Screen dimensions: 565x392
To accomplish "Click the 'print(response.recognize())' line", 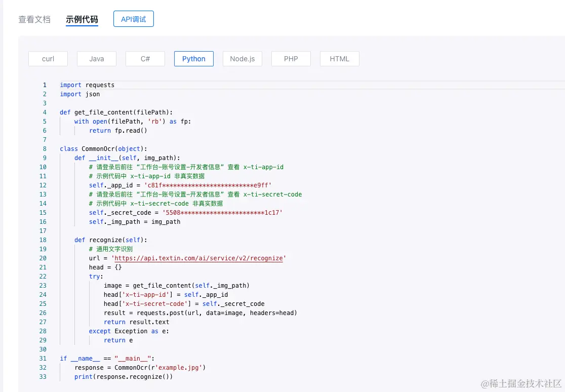I will coord(124,377).
